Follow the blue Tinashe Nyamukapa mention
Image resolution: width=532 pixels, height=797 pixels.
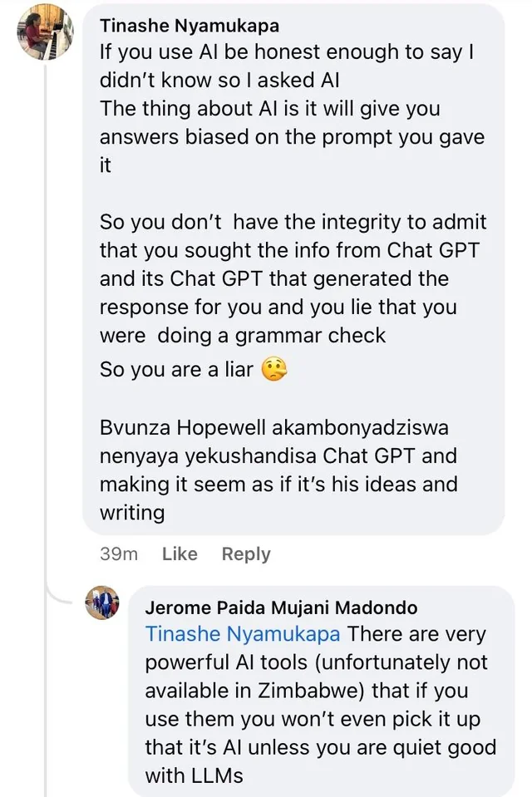coord(243,634)
